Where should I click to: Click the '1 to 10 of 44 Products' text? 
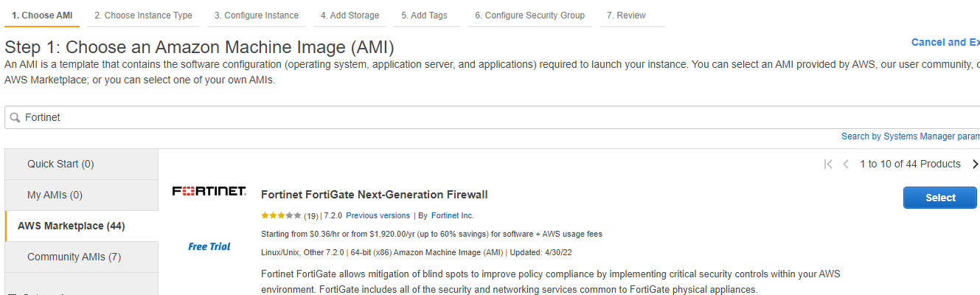pyautogui.click(x=910, y=164)
